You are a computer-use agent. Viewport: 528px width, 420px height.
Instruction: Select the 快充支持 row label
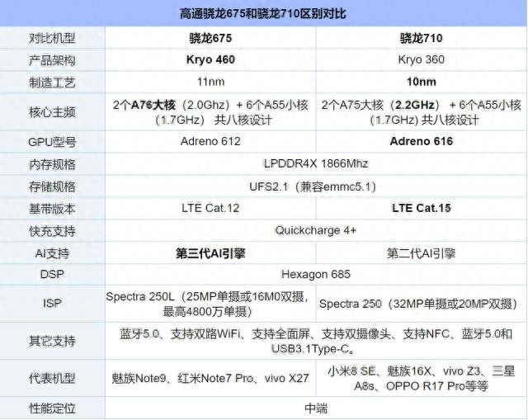point(52,231)
